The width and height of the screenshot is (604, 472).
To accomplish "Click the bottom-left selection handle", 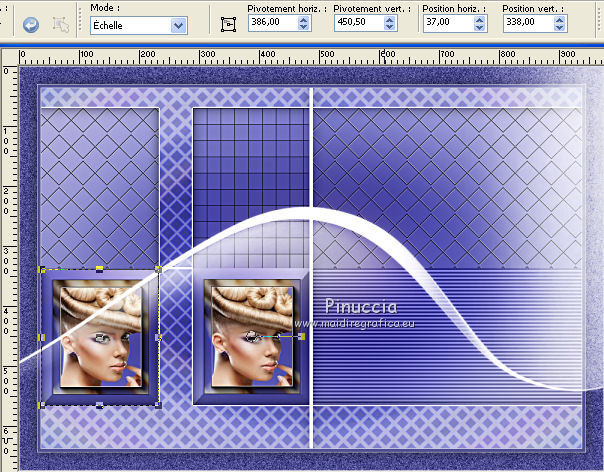I will [x=42, y=405].
